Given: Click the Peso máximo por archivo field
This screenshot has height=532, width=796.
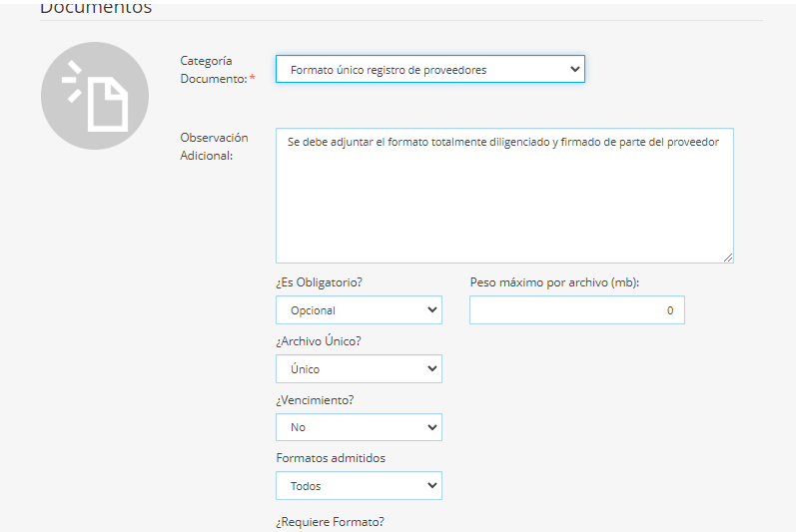Looking at the screenshot, I should (576, 310).
